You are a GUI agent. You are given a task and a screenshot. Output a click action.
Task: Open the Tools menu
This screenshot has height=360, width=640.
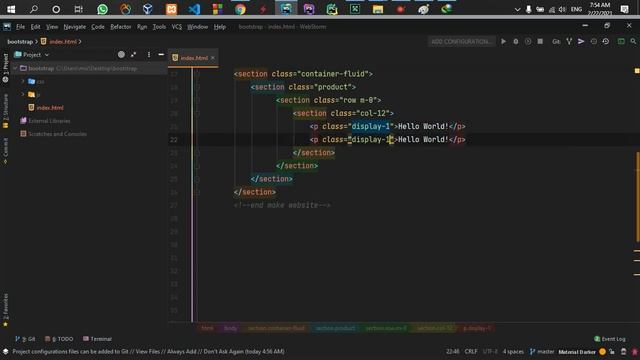click(x=159, y=27)
